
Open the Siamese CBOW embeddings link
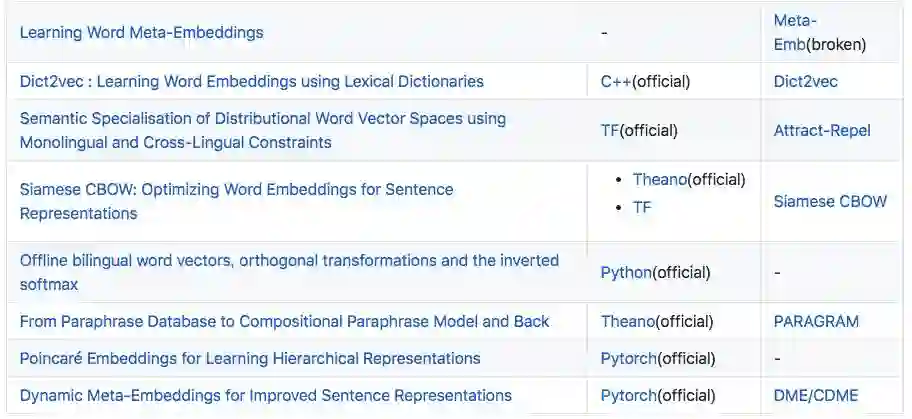(830, 201)
